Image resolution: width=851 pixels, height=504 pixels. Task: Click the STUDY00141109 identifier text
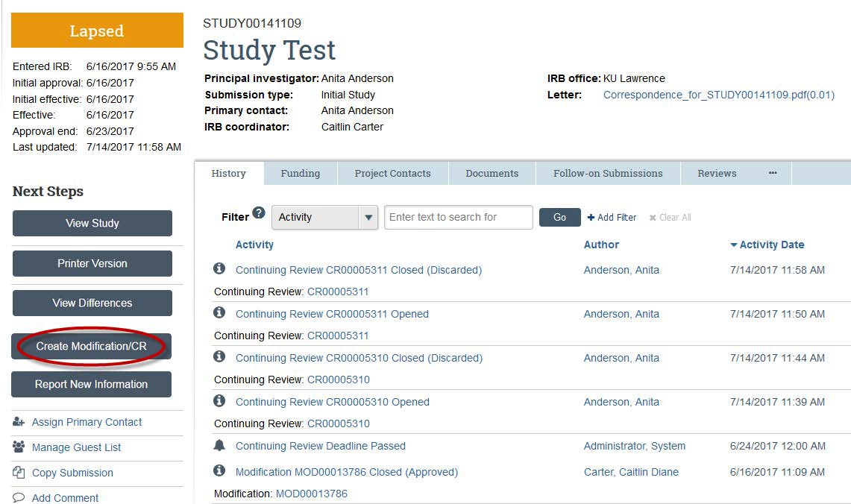coord(252,23)
